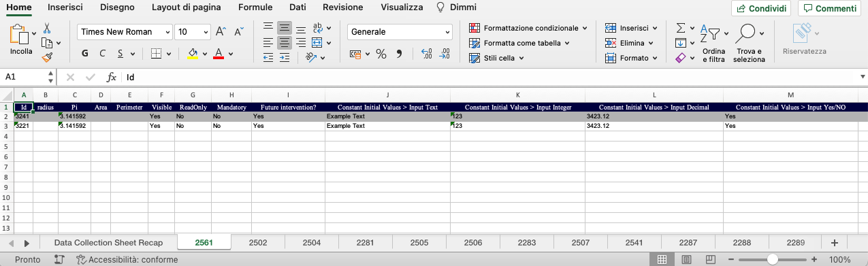Click the text orientation icon
The image size is (868, 266).
click(x=312, y=58)
